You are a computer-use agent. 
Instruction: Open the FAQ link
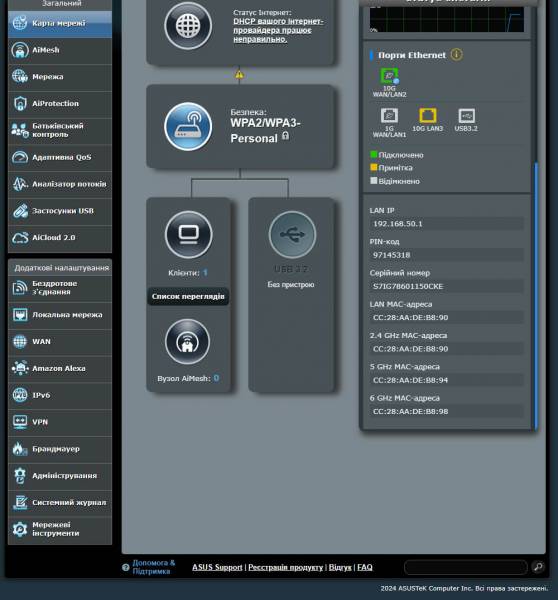click(365, 567)
